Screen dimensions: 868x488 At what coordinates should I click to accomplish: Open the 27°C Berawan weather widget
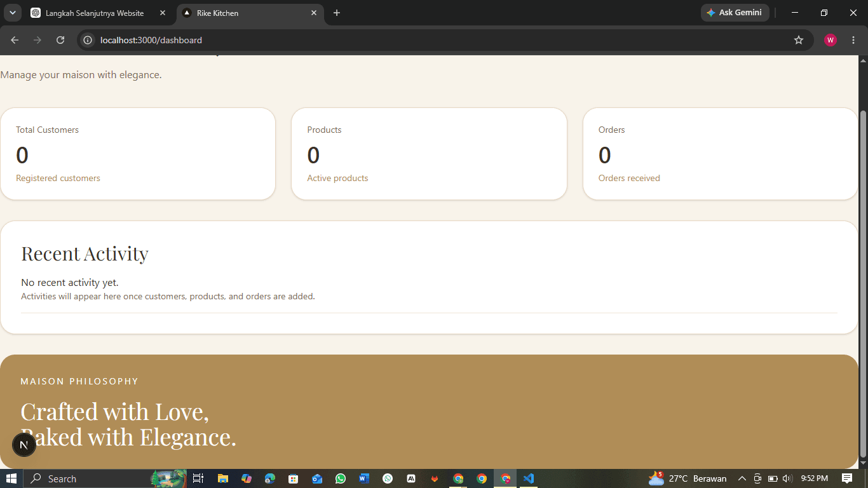point(688,478)
